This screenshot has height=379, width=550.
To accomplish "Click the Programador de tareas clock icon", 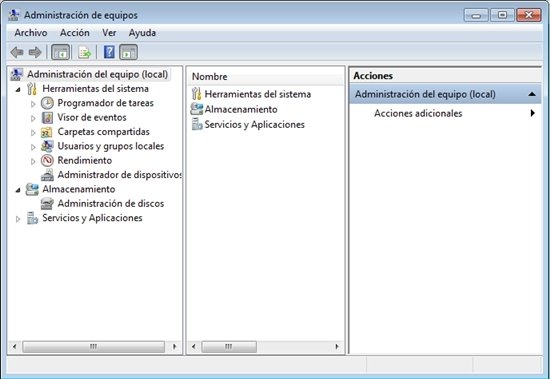I will click(x=47, y=103).
